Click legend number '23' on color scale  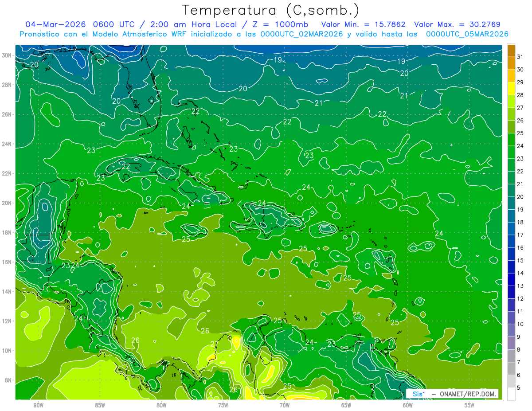(x=520, y=159)
